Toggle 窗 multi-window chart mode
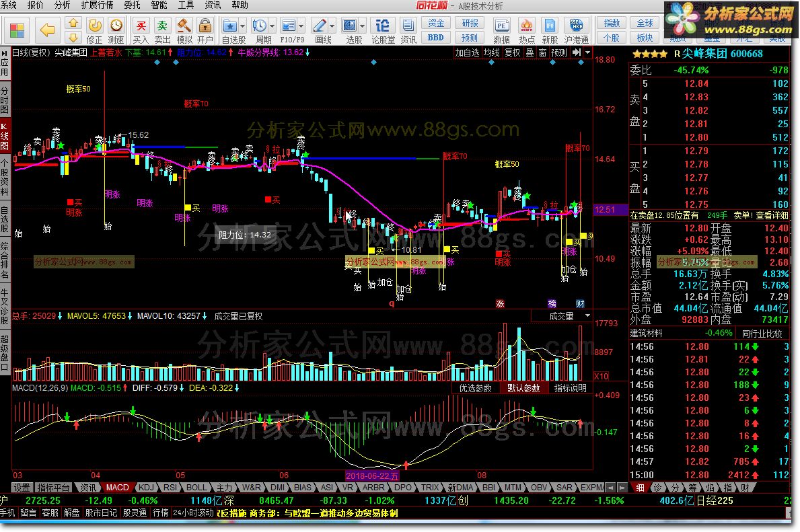Image resolution: width=800 pixels, height=532 pixels. click(x=542, y=52)
